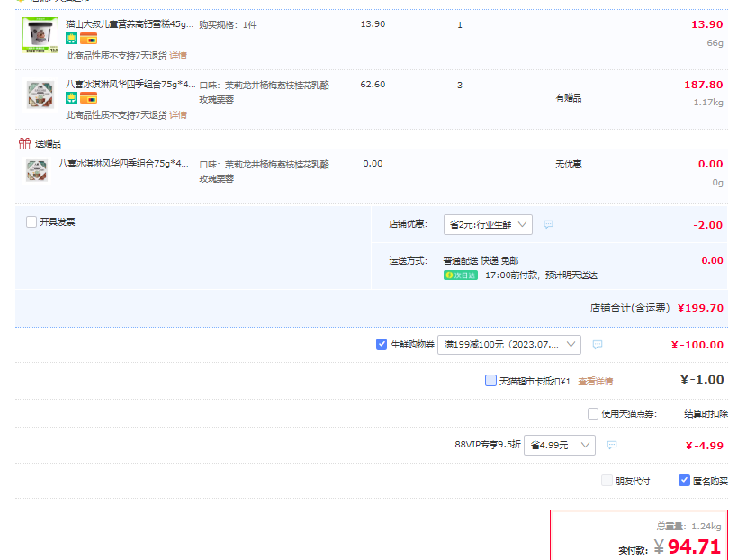Click the 62.60 unit price
Screen dimensions: 738x560
click(373, 85)
